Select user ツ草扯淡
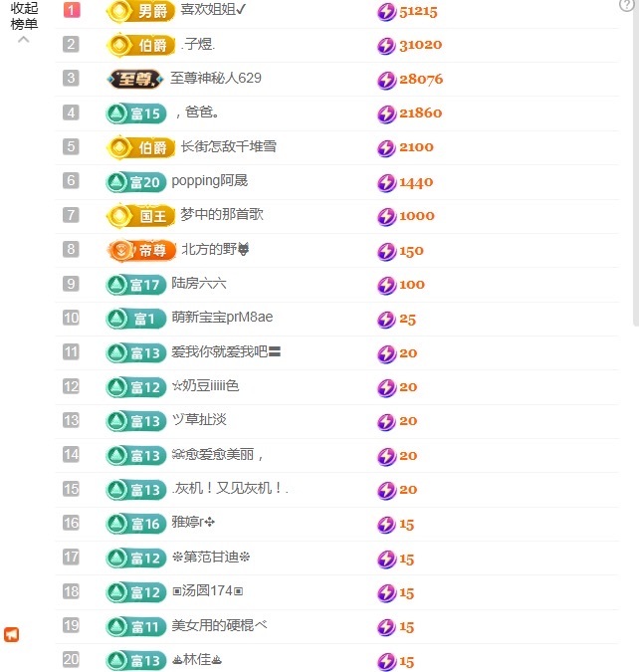 tap(199, 419)
